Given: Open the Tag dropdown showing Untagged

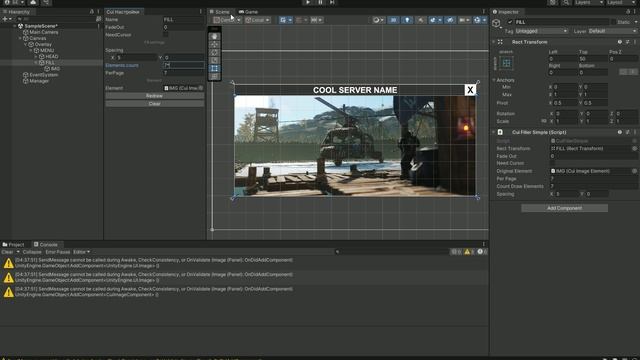Looking at the screenshot, I should 541,31.
